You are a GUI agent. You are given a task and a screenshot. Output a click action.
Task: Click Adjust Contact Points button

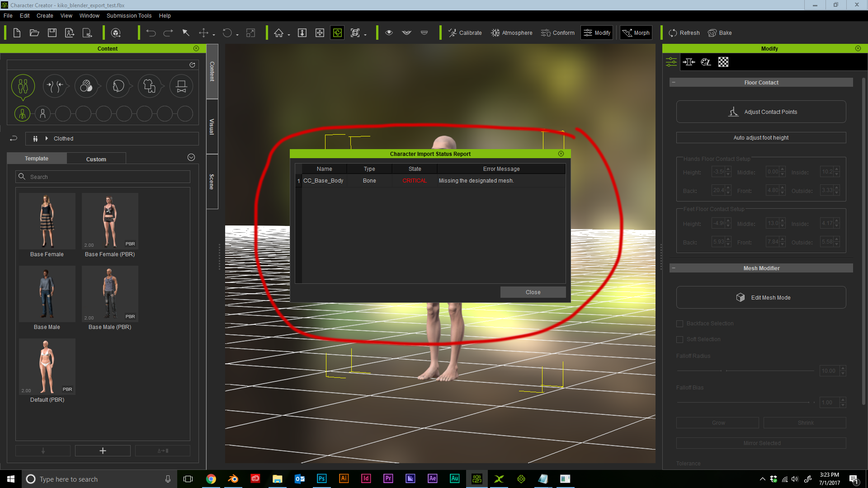click(761, 112)
